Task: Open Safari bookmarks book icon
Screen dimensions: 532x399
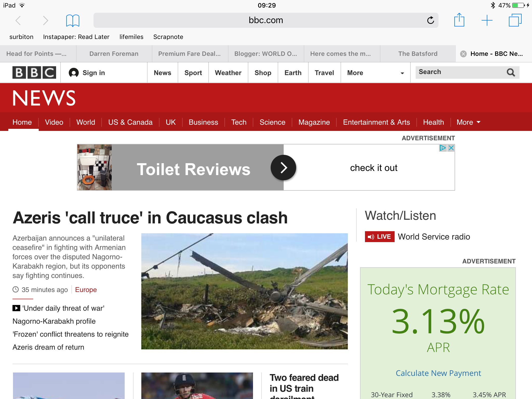Action: coord(72,21)
